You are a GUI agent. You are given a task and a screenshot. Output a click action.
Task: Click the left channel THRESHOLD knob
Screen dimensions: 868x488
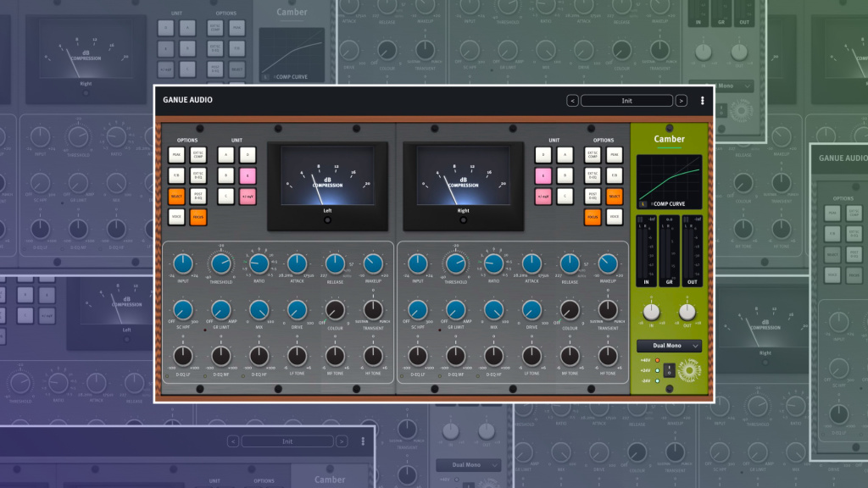(x=221, y=264)
